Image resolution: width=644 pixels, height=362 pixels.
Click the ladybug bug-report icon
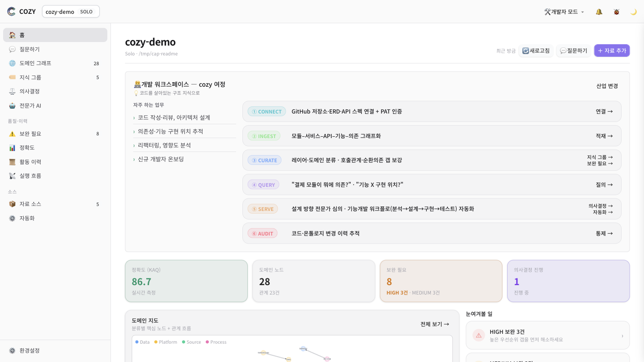(616, 12)
